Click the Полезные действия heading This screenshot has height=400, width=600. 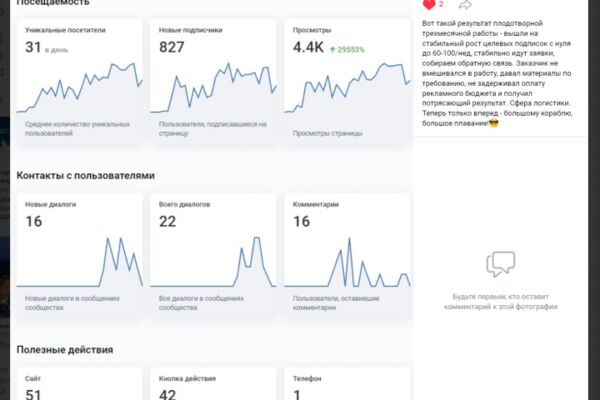(x=65, y=349)
